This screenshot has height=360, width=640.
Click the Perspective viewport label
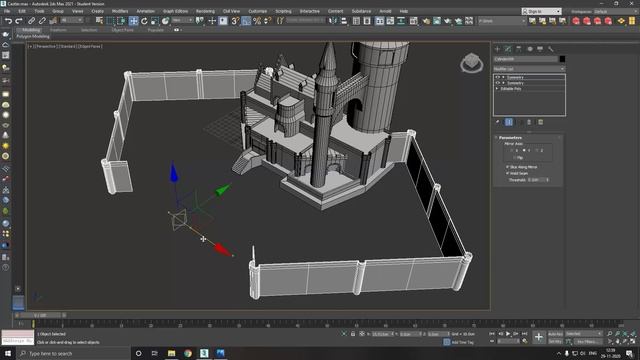pos(45,47)
